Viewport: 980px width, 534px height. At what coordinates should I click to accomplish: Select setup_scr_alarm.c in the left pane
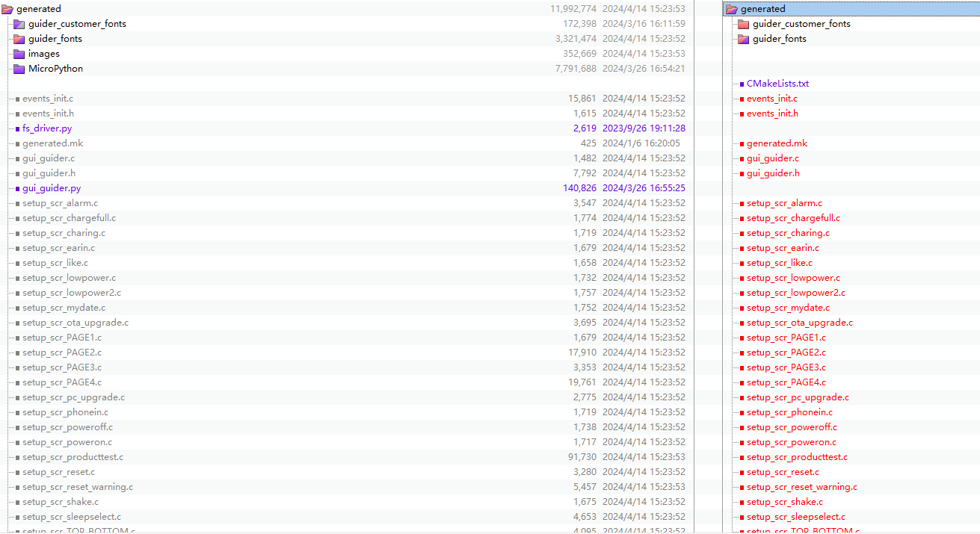pos(60,203)
